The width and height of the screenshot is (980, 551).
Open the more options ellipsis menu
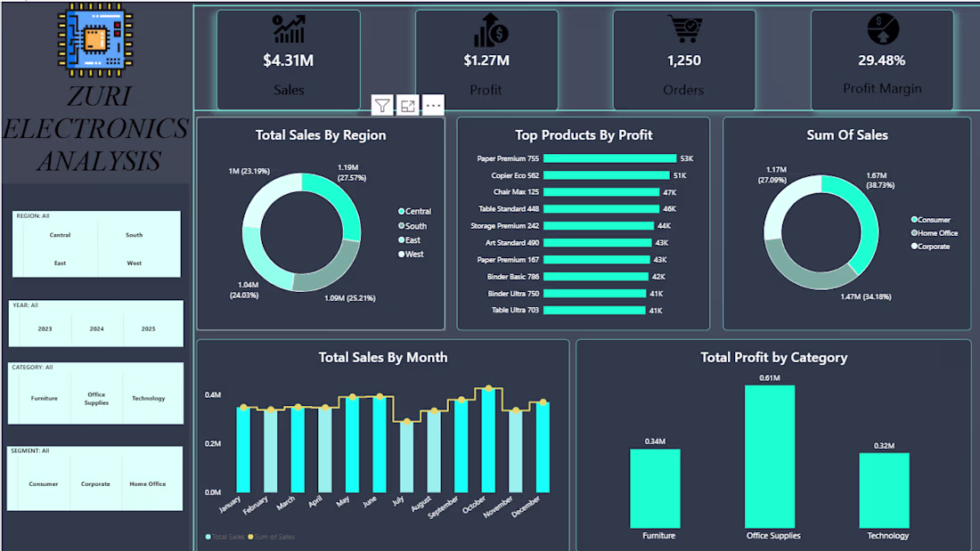tap(433, 106)
